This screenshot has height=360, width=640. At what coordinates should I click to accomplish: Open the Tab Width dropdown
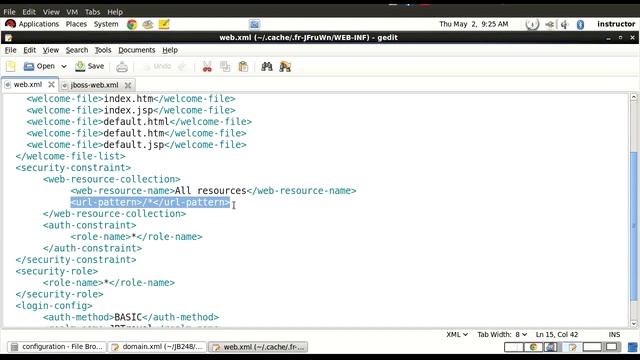point(502,334)
